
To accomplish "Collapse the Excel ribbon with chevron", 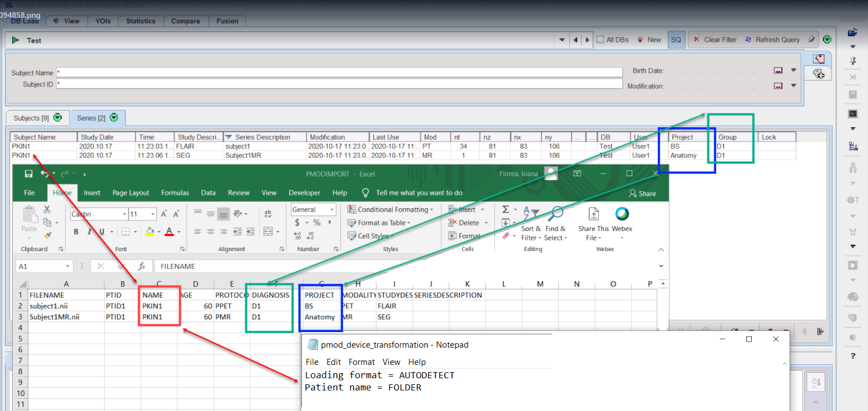I will tap(661, 250).
